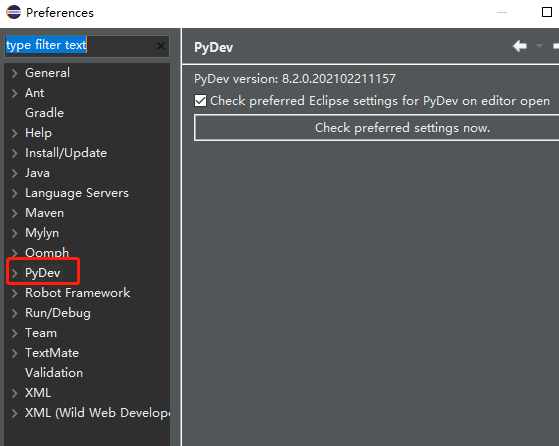Maximize the Preferences window
This screenshot has width=559, height=446.
pos(547,12)
